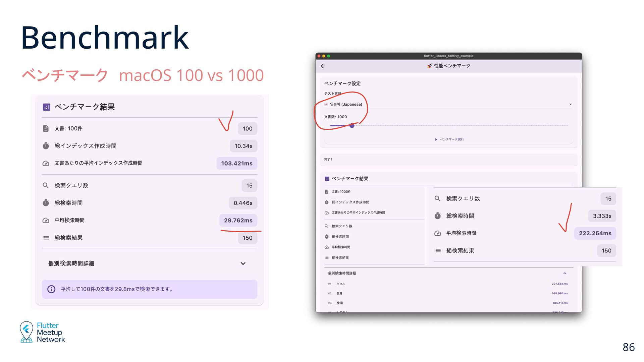Click the stopwatch icon beside 総インデックス作成時間
Viewport: 644px width, 362px height.
point(46,146)
